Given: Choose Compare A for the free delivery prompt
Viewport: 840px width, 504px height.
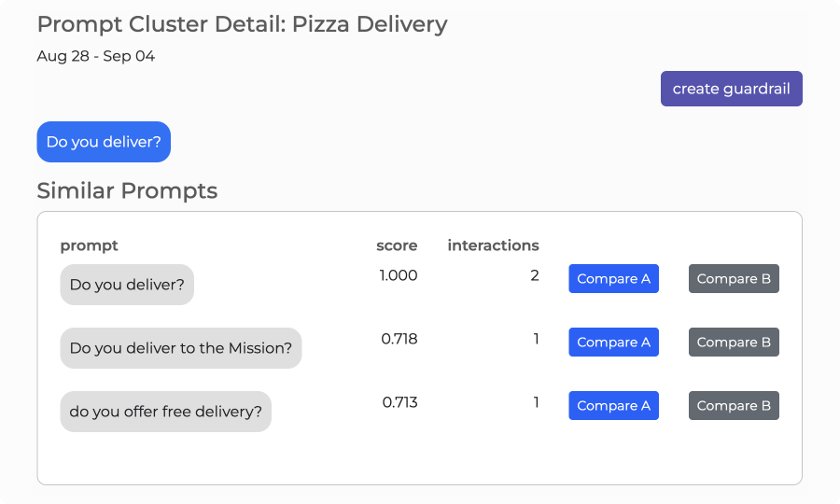Looking at the screenshot, I should tap(613, 406).
